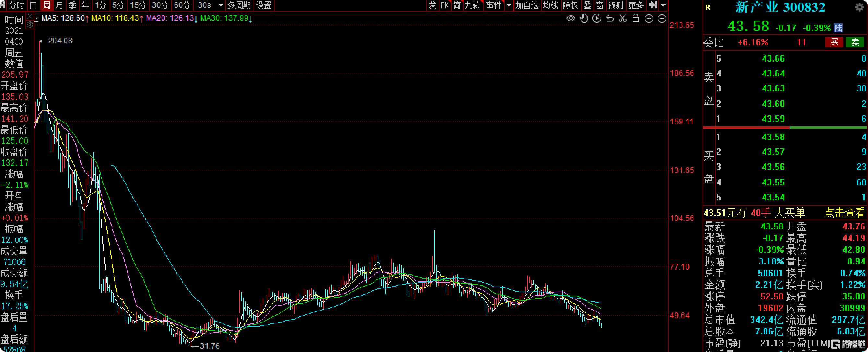Select sell level 5 price 43.66

773,59
